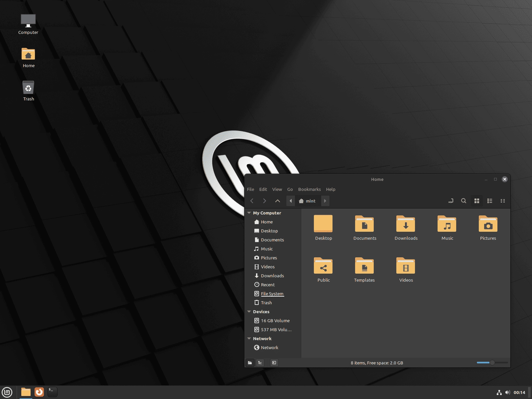Go back using the back arrow

252,201
